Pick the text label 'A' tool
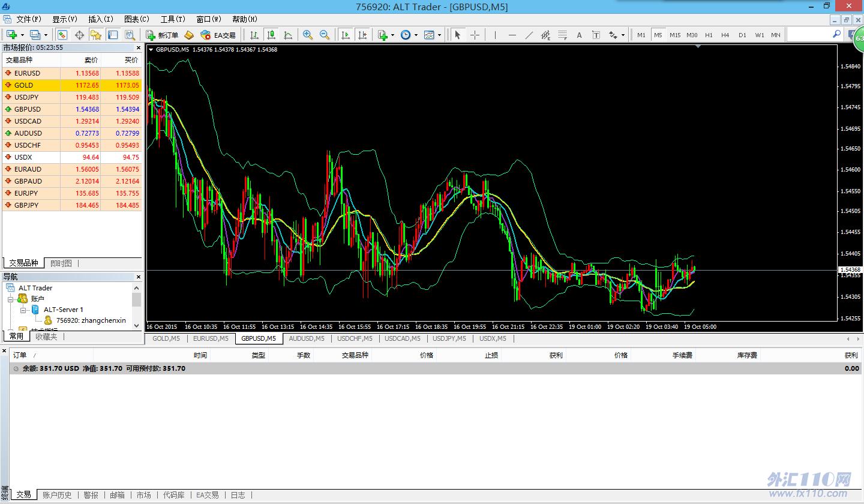Viewport: 864px width, 504px height. click(x=579, y=35)
